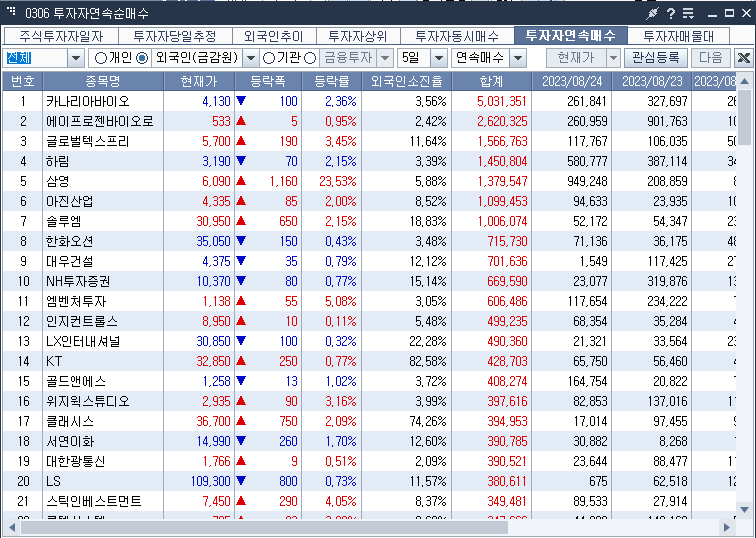756x538 pixels.
Task: Sort by 합계 column header
Action: 491,81
